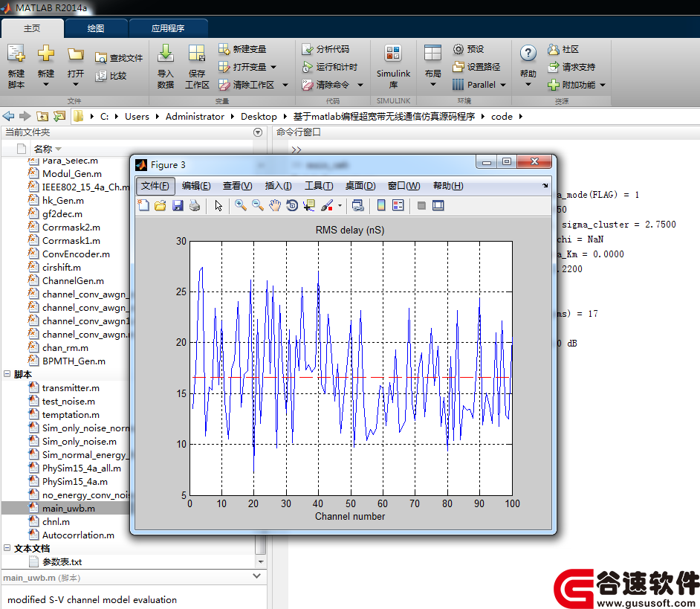Click the browse-for-folder icon in the address bar
700x609 pixels.
coord(59,117)
